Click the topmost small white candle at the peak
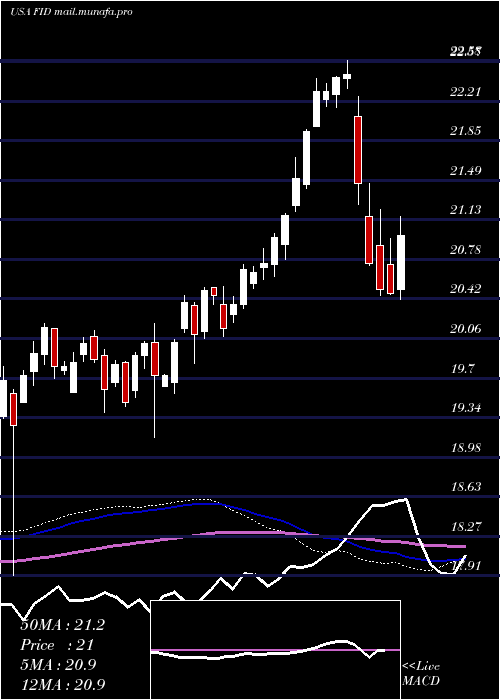 click(x=347, y=76)
